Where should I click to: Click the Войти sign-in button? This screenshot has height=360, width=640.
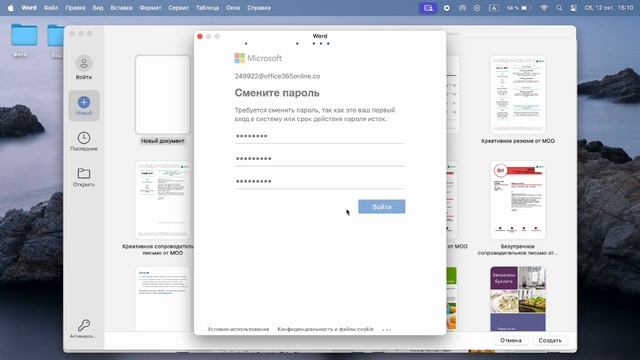click(x=382, y=207)
